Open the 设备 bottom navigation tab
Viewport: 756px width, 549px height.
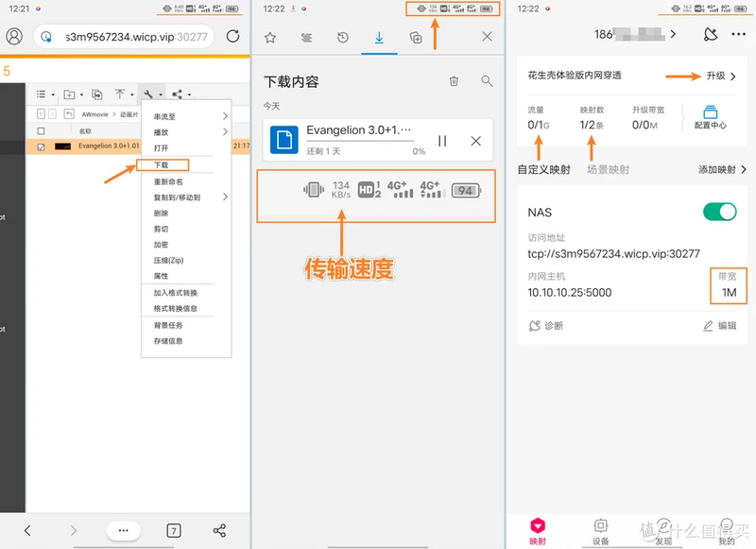click(601, 531)
